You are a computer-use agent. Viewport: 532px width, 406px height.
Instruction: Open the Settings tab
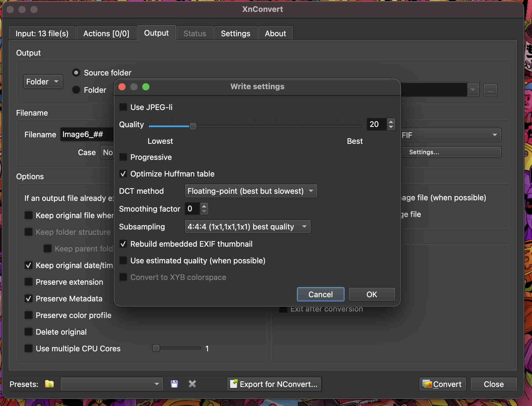(x=236, y=33)
